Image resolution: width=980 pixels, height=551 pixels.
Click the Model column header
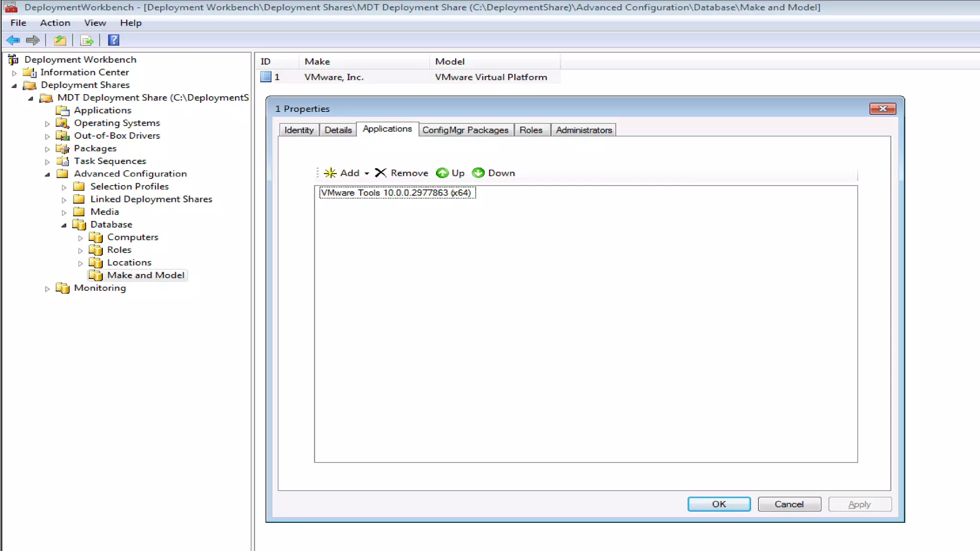tap(495, 61)
